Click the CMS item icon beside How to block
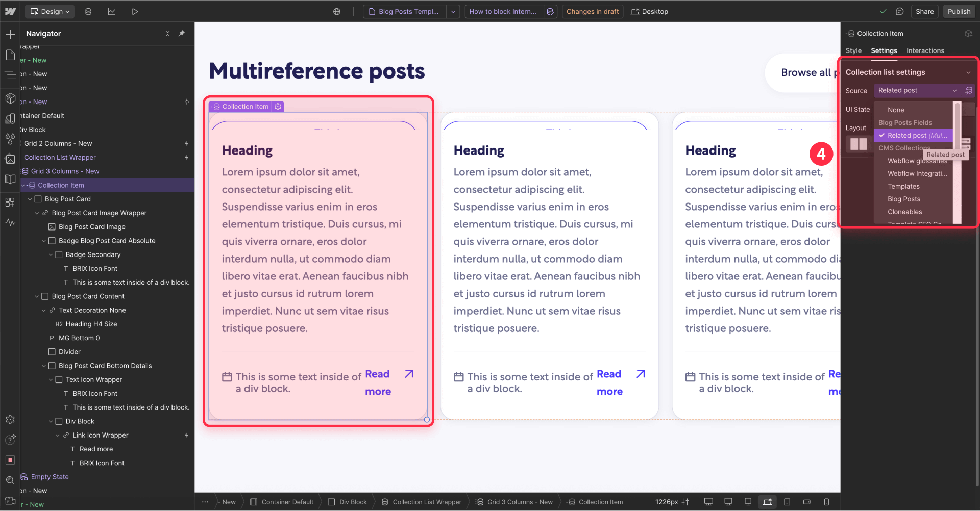The height and width of the screenshot is (511, 980). tap(550, 11)
